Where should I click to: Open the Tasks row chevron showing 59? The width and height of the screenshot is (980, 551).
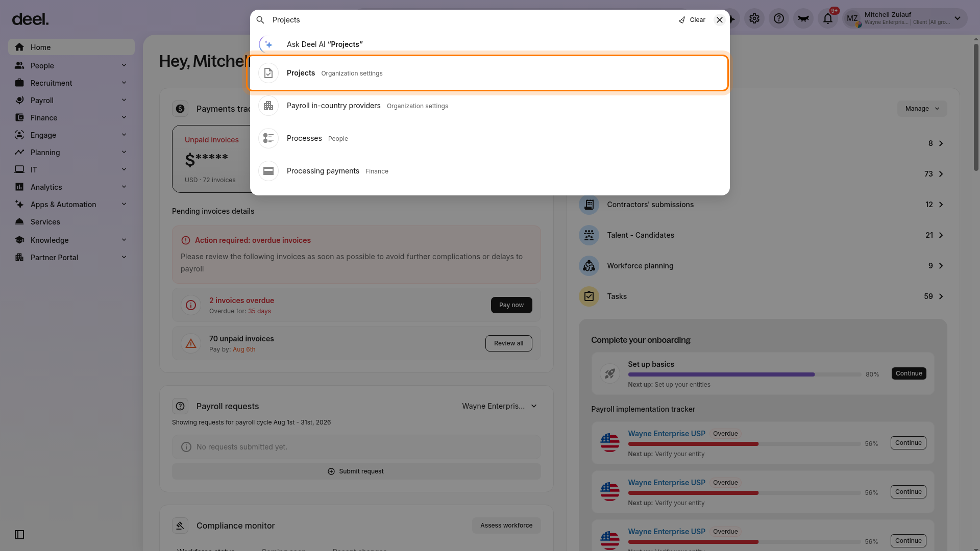[x=941, y=296]
